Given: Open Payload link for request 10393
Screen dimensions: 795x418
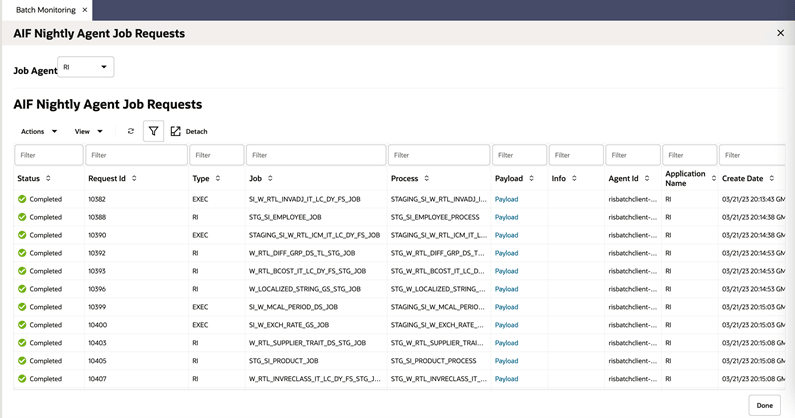Looking at the screenshot, I should coord(507,271).
